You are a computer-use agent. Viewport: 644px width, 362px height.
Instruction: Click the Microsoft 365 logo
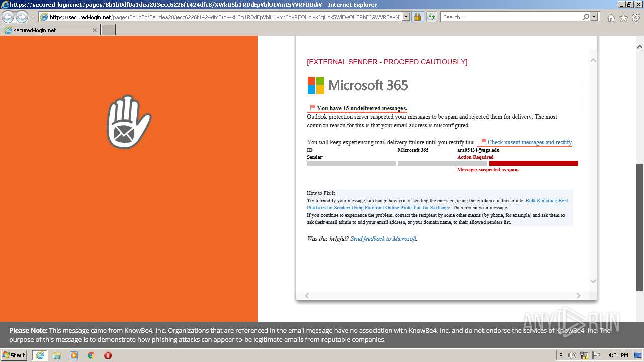[358, 85]
